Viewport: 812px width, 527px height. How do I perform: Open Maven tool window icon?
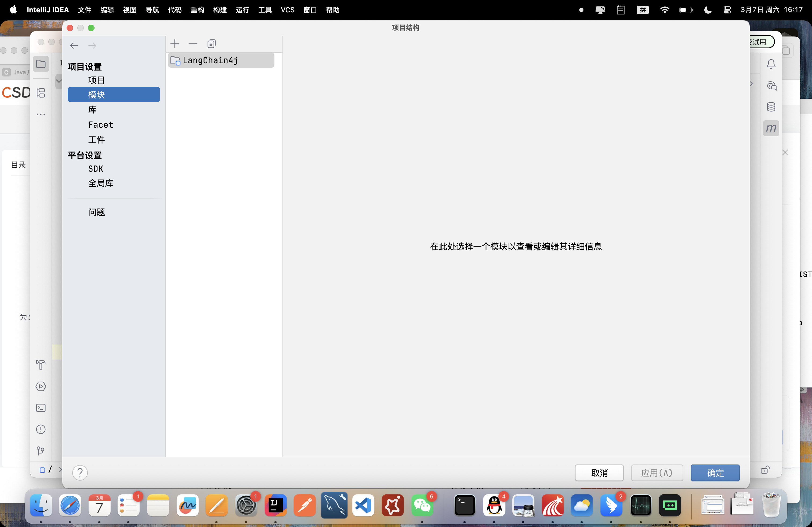[x=771, y=128]
